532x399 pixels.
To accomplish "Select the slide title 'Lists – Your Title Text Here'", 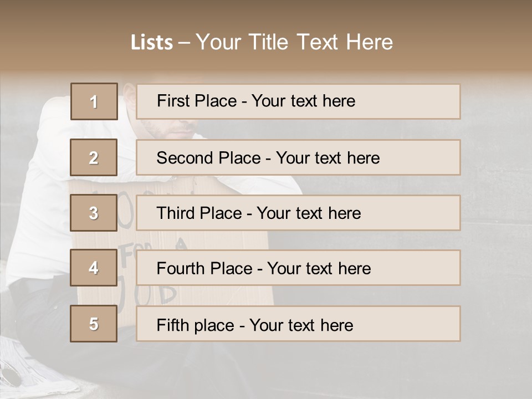I will click(262, 42).
